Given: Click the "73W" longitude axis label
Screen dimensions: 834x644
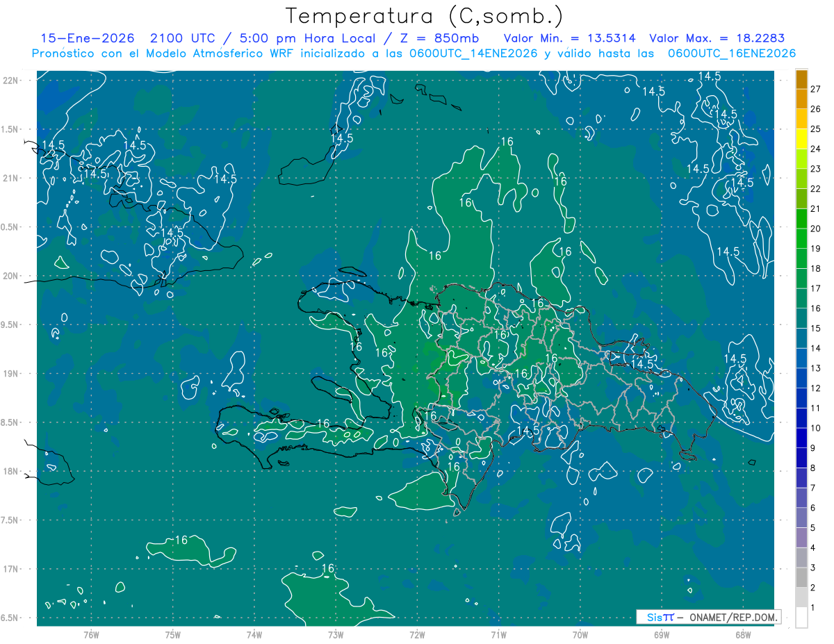Looking at the screenshot, I should (x=336, y=635).
